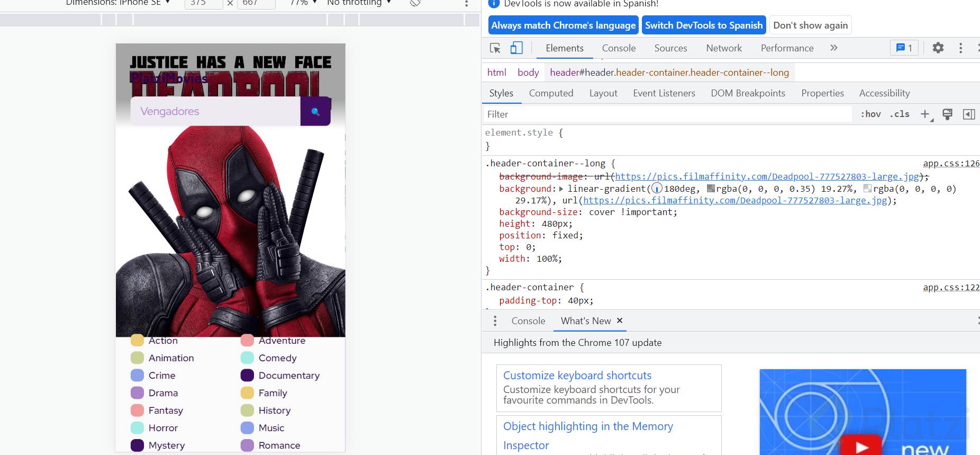
Task: Click the purple search button in page
Action: (x=315, y=111)
